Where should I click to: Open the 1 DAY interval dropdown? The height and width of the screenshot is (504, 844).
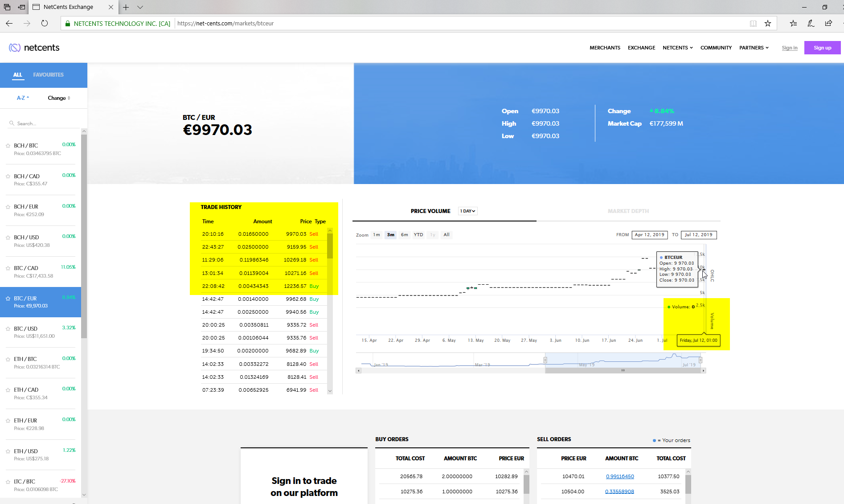click(467, 211)
